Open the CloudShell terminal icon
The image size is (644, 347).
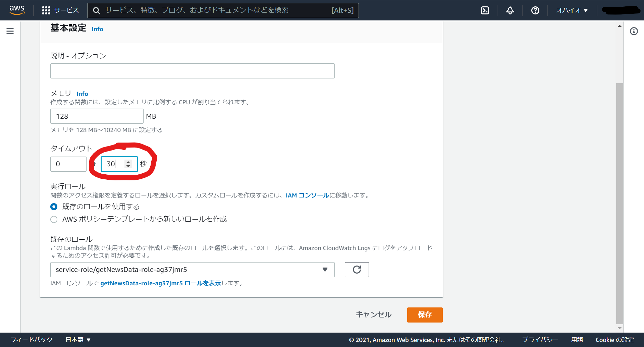[x=485, y=10]
